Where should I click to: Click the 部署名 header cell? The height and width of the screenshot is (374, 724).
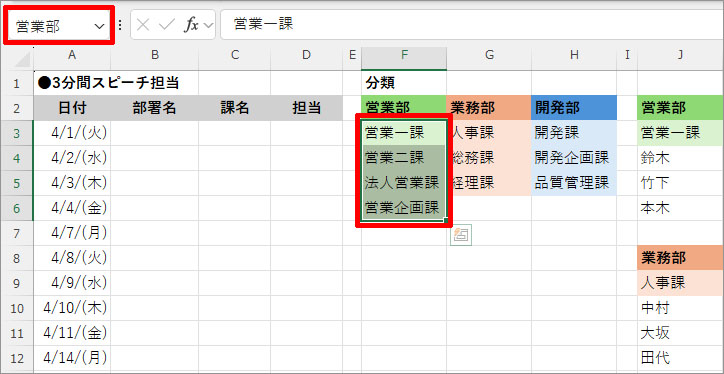155,109
